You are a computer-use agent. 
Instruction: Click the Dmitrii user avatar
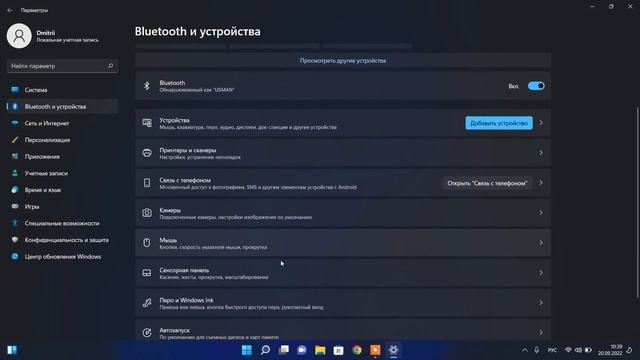pyautogui.click(x=19, y=36)
